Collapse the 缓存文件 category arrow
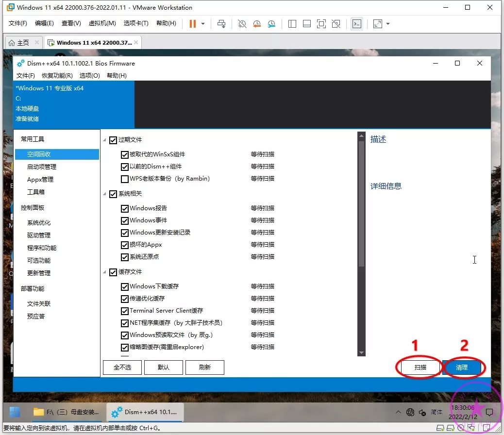 [105, 272]
